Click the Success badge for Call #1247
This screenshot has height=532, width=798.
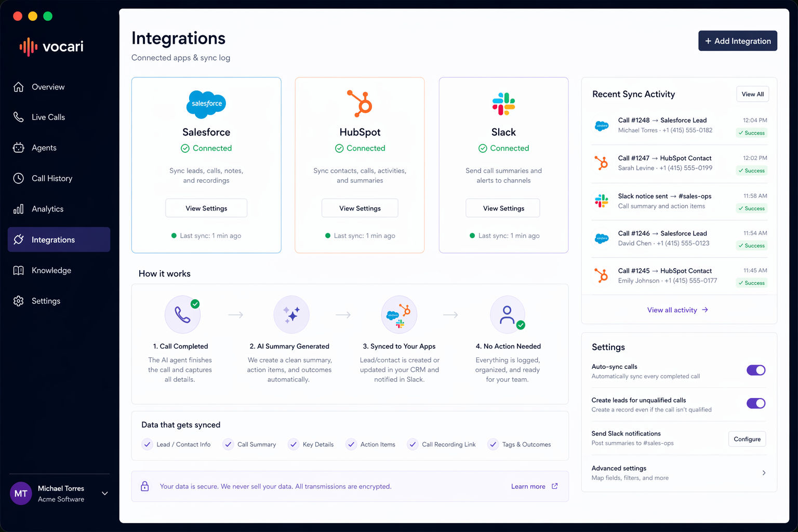click(x=752, y=170)
